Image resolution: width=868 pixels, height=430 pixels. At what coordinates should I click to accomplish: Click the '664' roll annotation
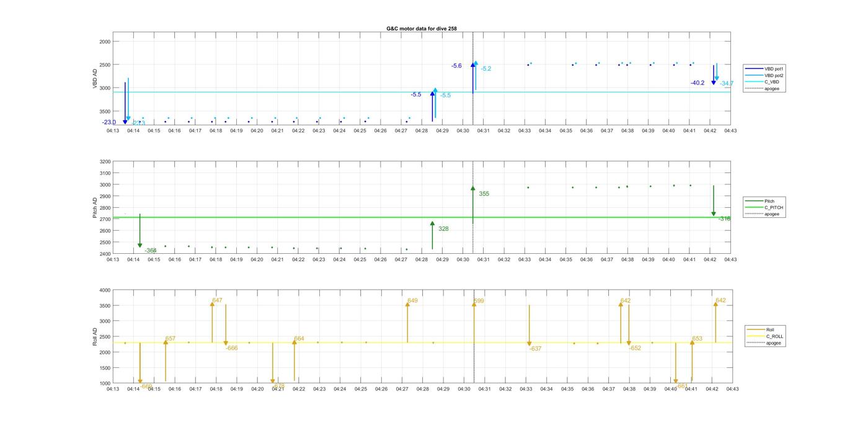point(299,339)
